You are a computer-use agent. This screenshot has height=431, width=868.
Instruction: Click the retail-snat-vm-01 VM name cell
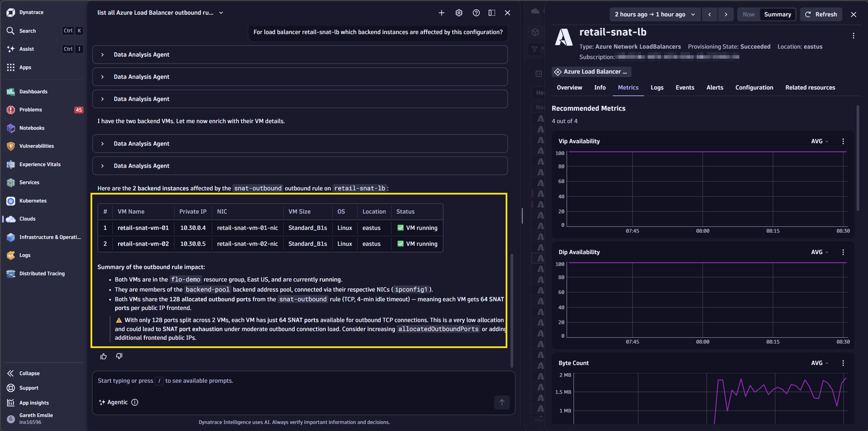143,228
